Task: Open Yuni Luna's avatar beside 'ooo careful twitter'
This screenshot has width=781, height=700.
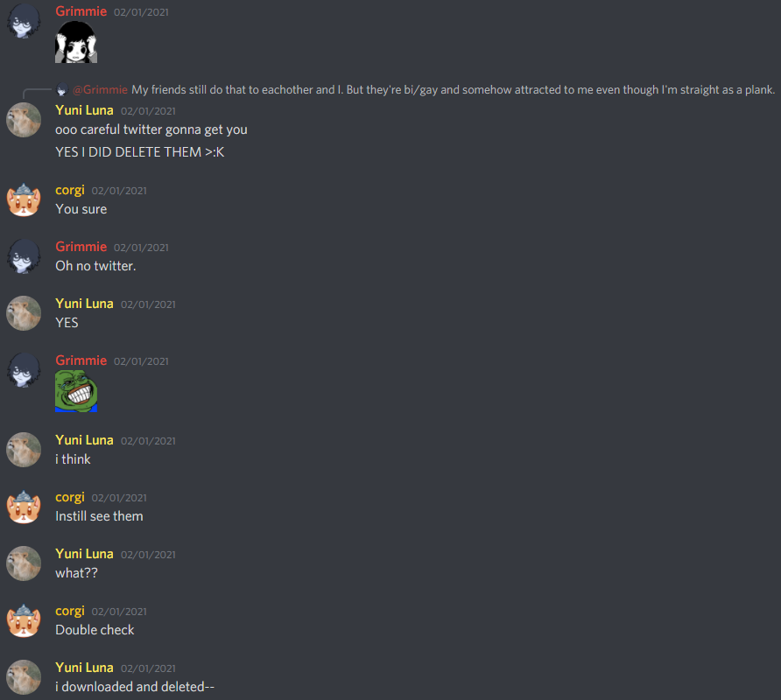Action: tap(24, 120)
